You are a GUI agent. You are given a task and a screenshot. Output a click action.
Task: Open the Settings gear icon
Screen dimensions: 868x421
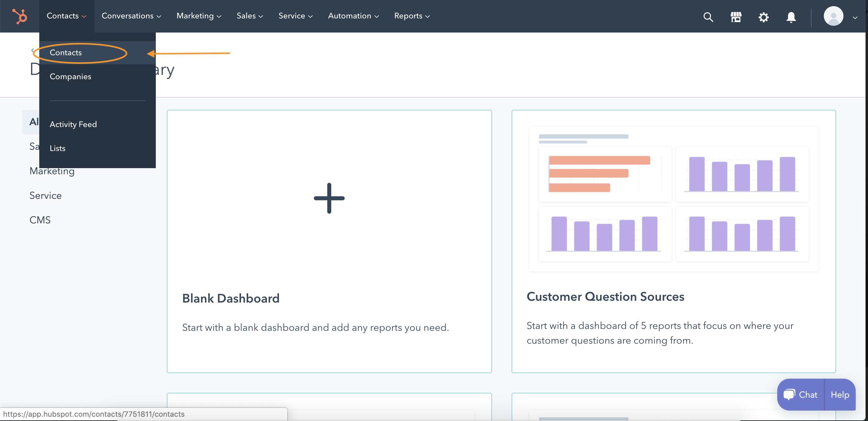coord(763,17)
